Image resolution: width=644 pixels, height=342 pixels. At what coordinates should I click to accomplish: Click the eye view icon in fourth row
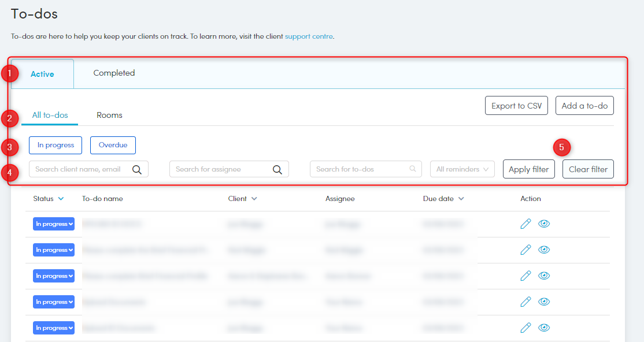point(544,302)
